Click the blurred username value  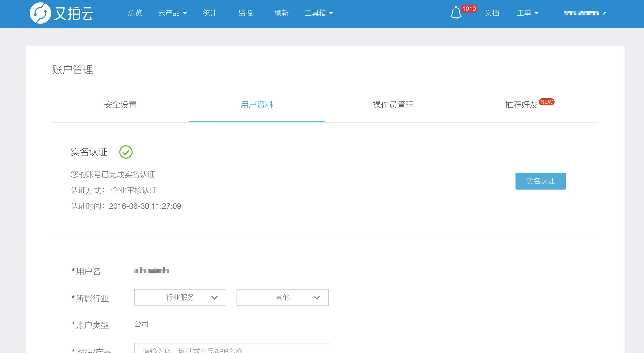click(151, 270)
